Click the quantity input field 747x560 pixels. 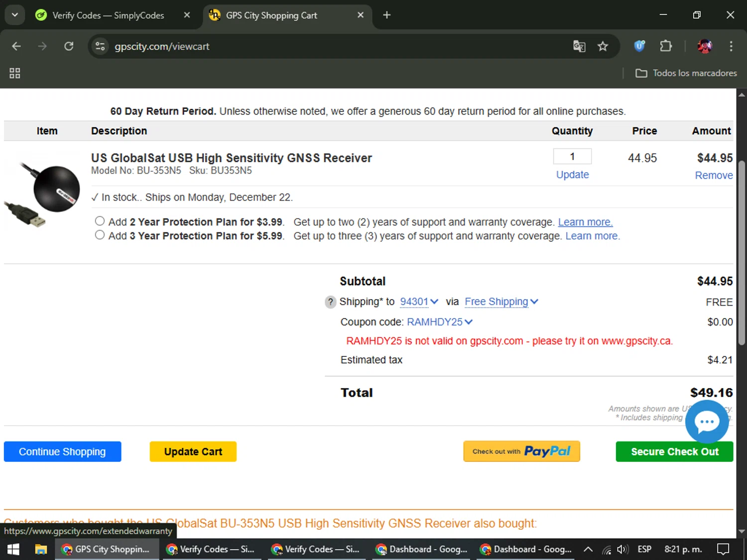pyautogui.click(x=572, y=156)
